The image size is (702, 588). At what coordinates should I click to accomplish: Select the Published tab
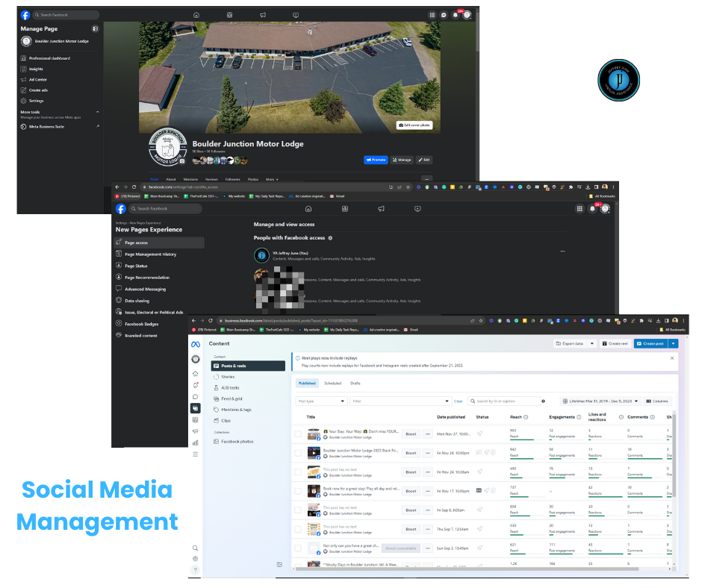tap(307, 384)
